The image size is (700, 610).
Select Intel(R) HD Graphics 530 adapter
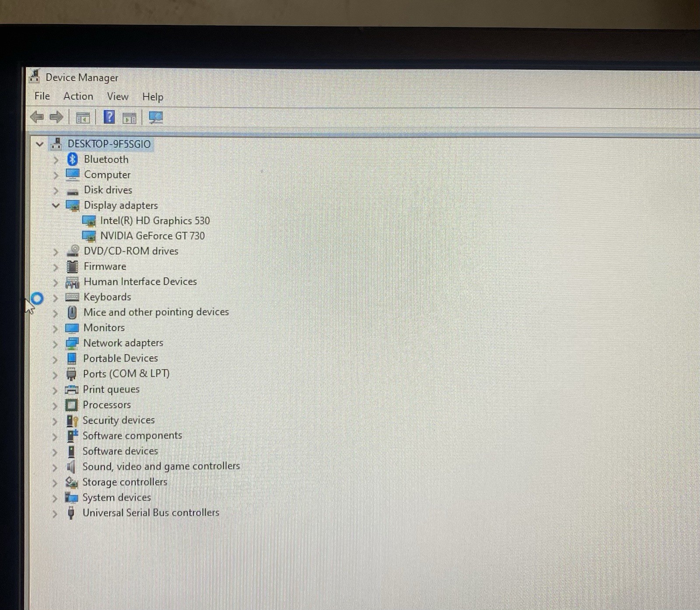(155, 221)
